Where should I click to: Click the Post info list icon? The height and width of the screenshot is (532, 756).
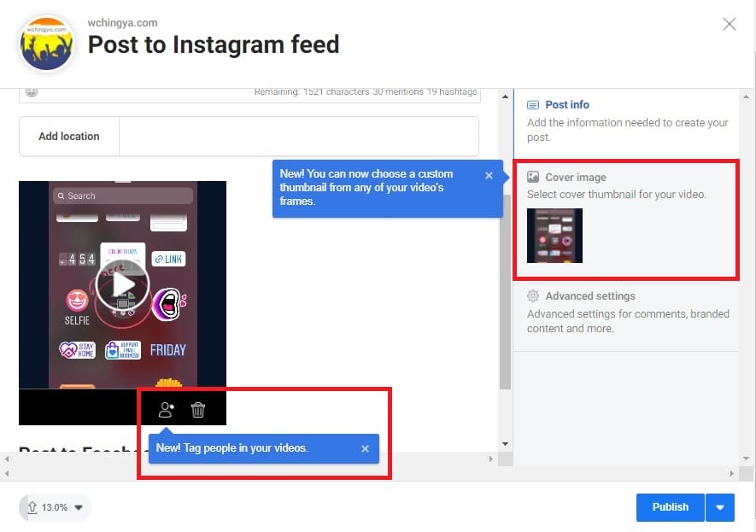[x=533, y=105]
